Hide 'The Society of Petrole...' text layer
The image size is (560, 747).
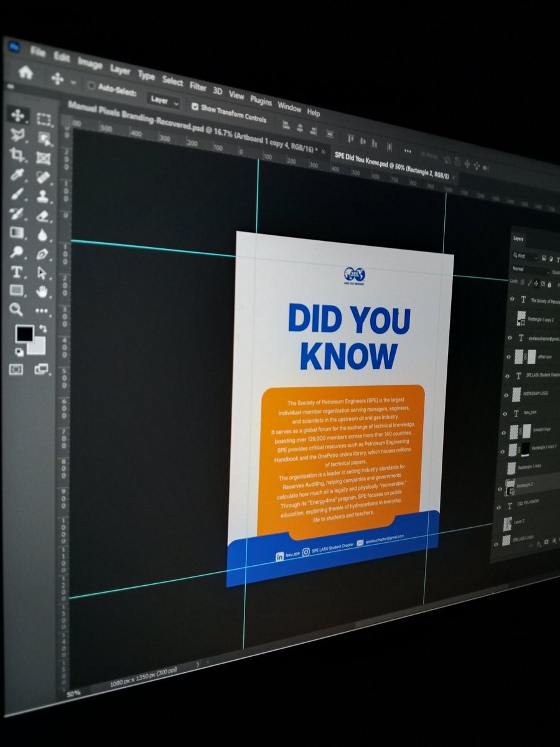pos(512,299)
